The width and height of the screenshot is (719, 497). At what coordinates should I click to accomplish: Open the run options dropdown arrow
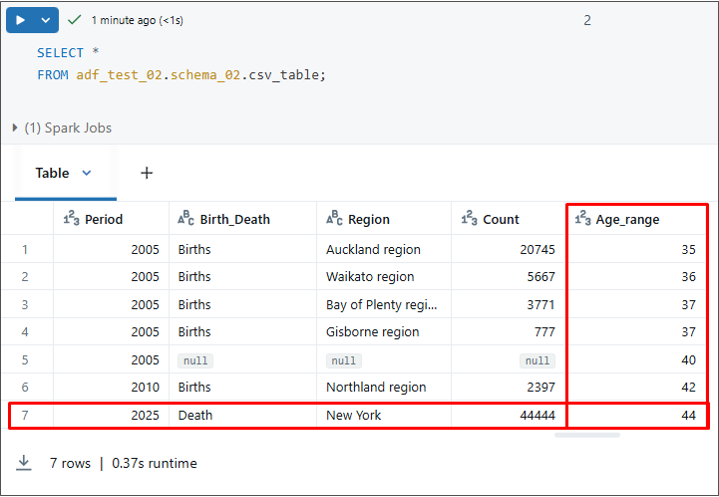pos(46,19)
